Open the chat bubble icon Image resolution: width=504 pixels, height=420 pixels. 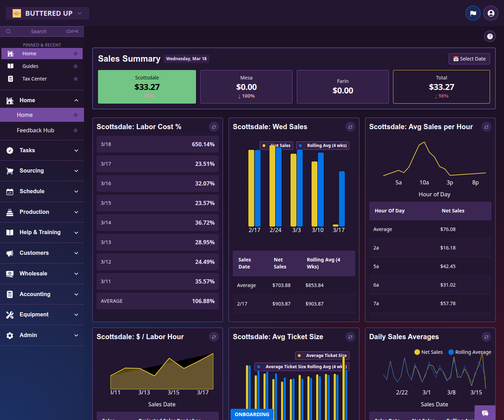coord(485,413)
